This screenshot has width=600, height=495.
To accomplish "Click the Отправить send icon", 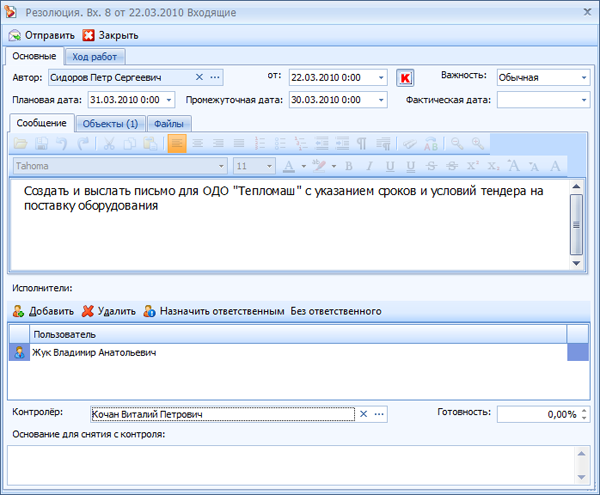I will [15, 35].
